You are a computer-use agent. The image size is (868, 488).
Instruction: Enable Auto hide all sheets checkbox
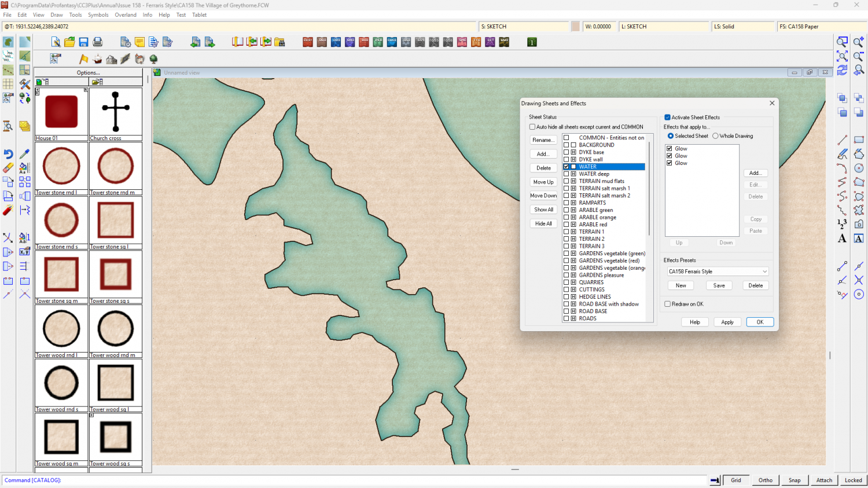pyautogui.click(x=532, y=127)
